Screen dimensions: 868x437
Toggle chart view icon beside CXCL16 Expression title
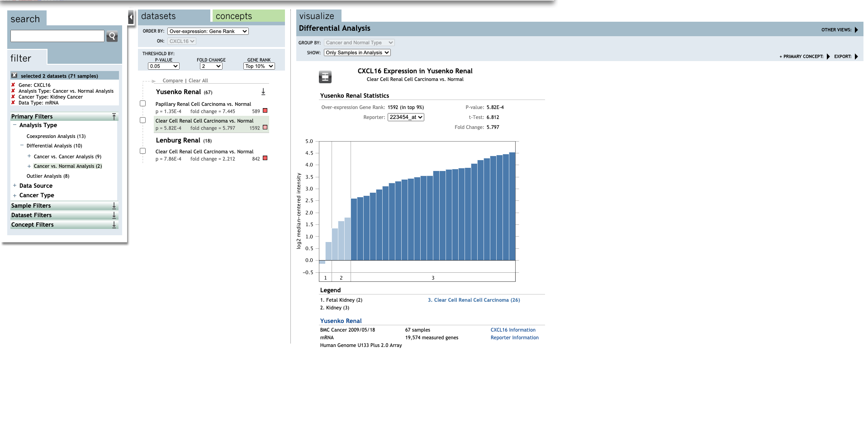click(x=325, y=77)
